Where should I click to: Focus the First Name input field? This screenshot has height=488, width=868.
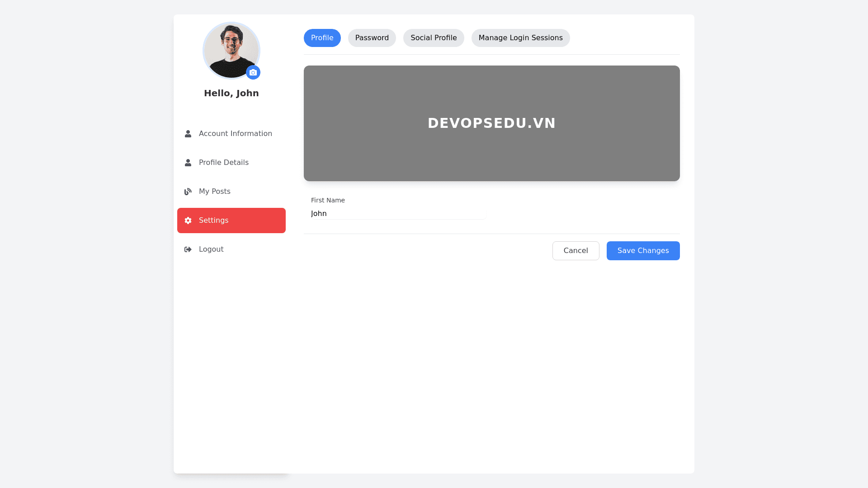tap(398, 214)
